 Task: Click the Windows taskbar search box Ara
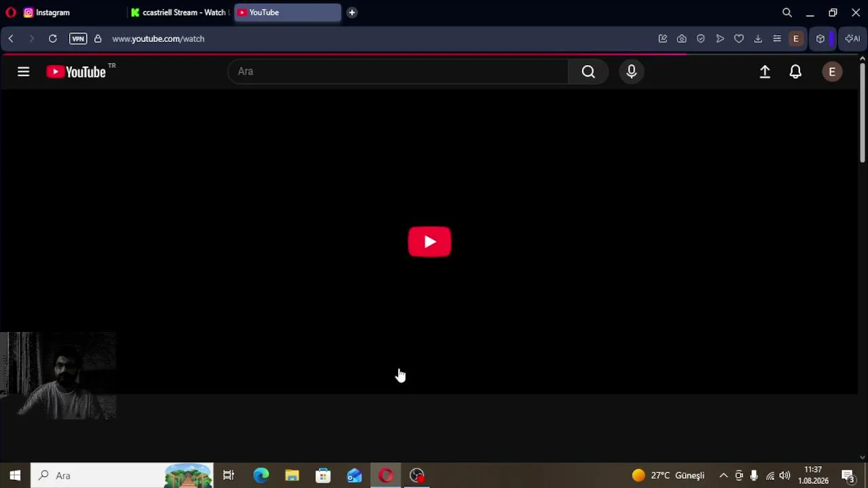122,475
